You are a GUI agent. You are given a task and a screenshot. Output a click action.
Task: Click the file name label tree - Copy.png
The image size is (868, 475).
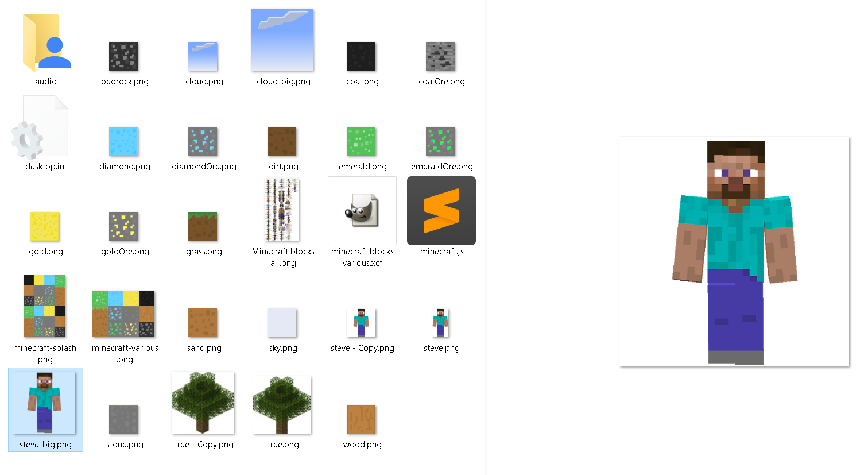coord(204,445)
